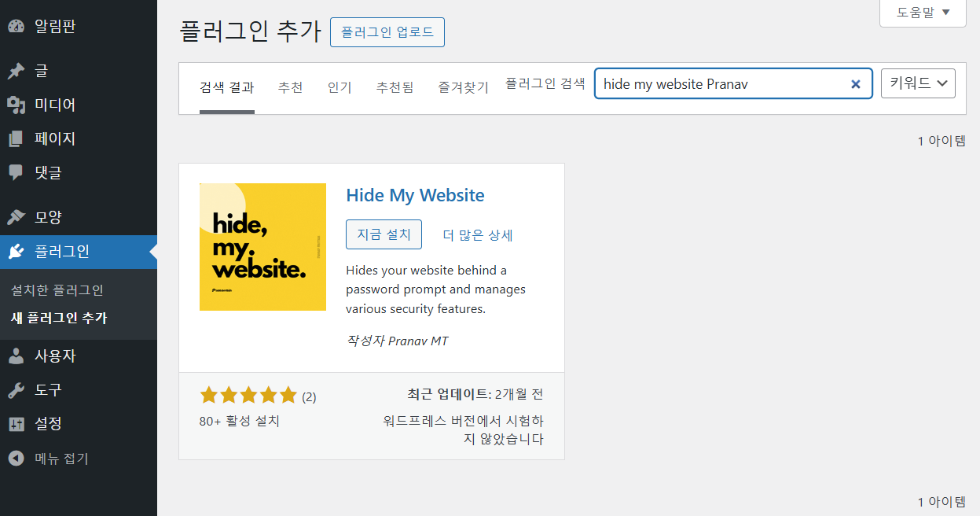
Task: Open the 키워드 search type dropdown
Action: (x=919, y=83)
